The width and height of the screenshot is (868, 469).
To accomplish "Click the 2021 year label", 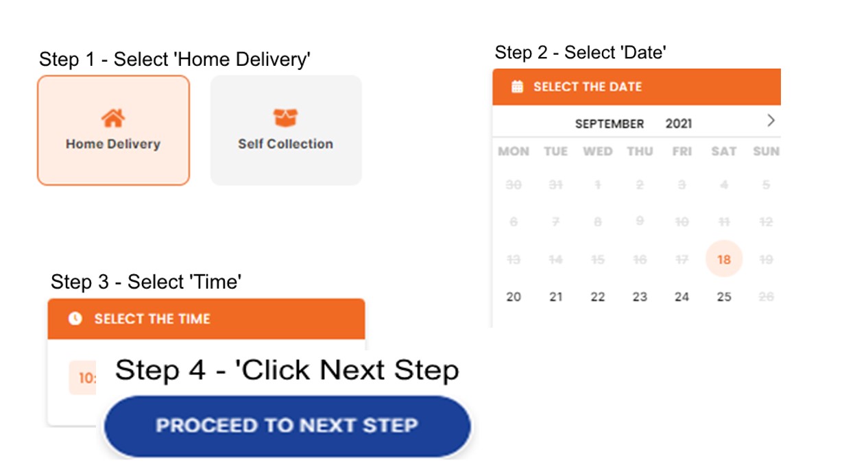I will (x=679, y=124).
